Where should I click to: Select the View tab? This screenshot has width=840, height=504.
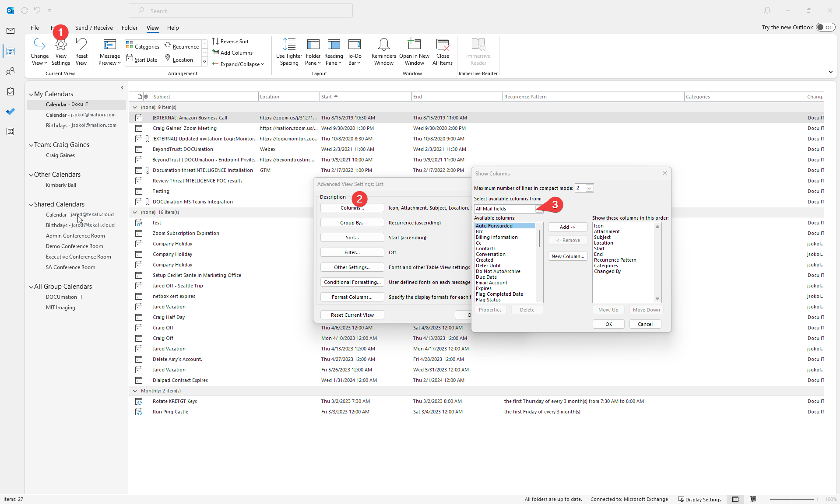tap(153, 28)
